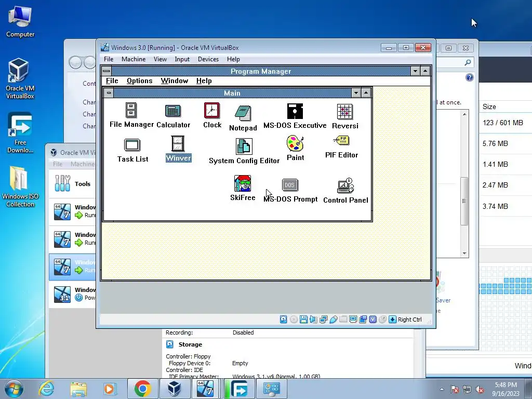Open the File Manager icon in Main
The height and width of the screenshot is (399, 532).
coord(131,115)
